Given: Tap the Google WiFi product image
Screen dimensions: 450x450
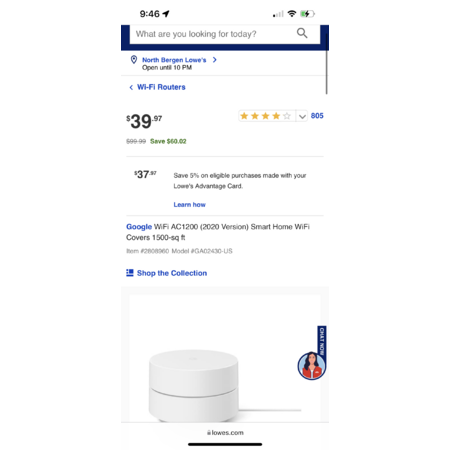Looking at the screenshot, I should point(225,358).
